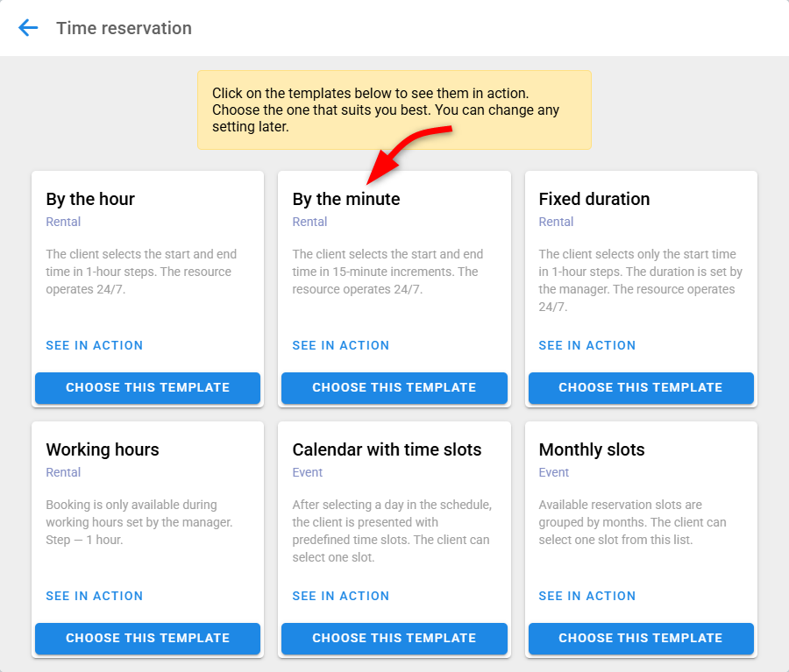The image size is (789, 672).
Task: Select the Fixed duration card heading
Action: 594,199
